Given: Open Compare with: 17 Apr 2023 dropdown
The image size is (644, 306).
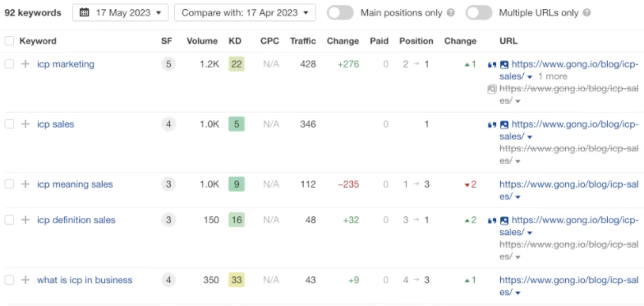Looking at the screenshot, I should [245, 13].
